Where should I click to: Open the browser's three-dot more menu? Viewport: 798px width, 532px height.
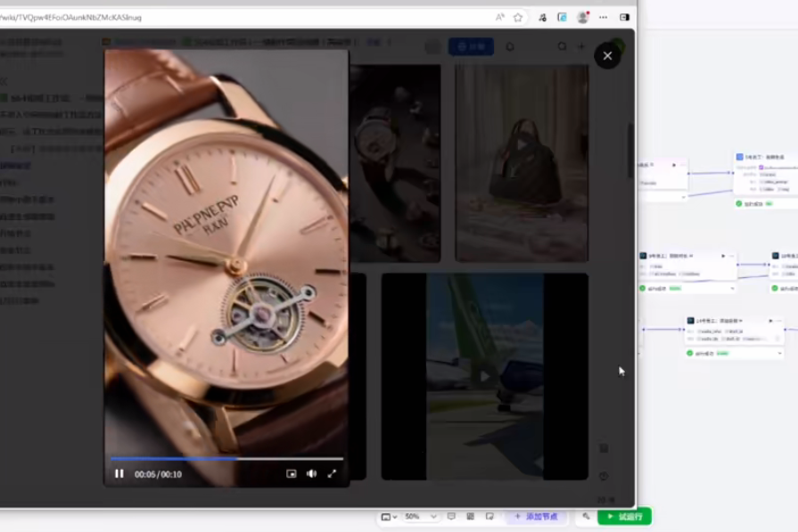point(603,17)
